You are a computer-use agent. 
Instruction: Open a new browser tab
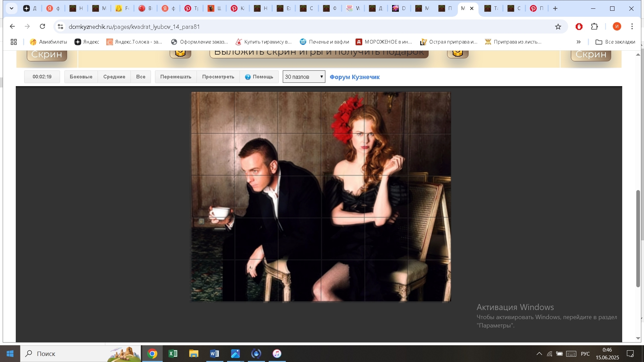pyautogui.click(x=555, y=8)
